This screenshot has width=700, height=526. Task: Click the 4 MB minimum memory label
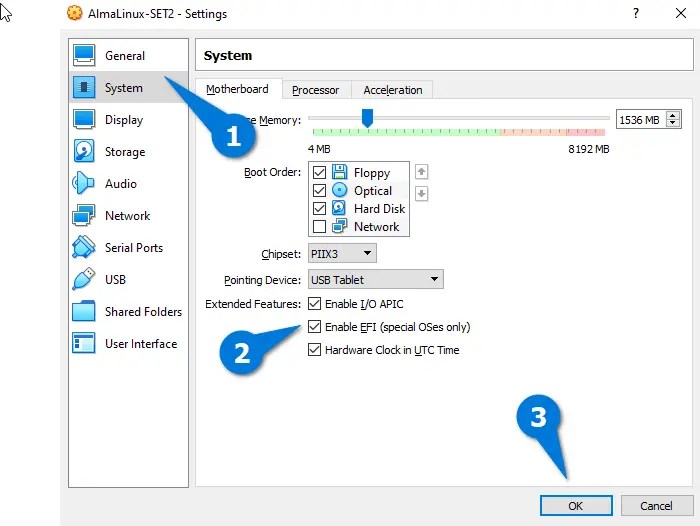pyautogui.click(x=319, y=149)
